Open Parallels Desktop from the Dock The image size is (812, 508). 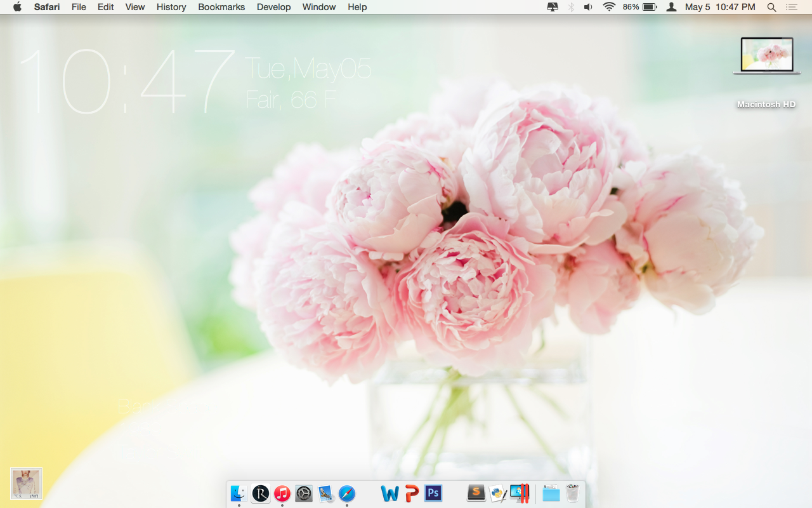[520, 493]
